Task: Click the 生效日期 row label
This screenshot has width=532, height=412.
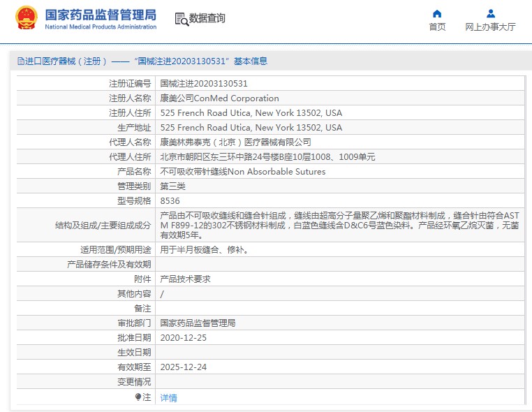Action: point(134,352)
